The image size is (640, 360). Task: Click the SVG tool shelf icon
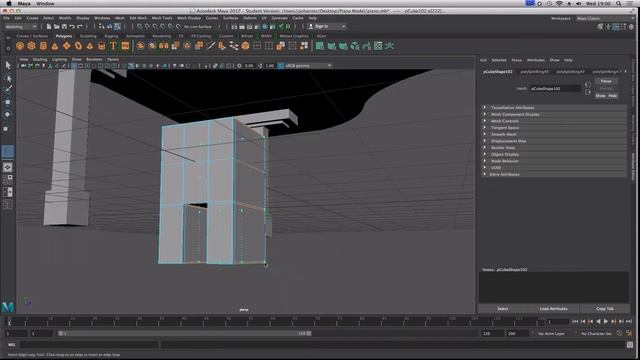(x=125, y=46)
